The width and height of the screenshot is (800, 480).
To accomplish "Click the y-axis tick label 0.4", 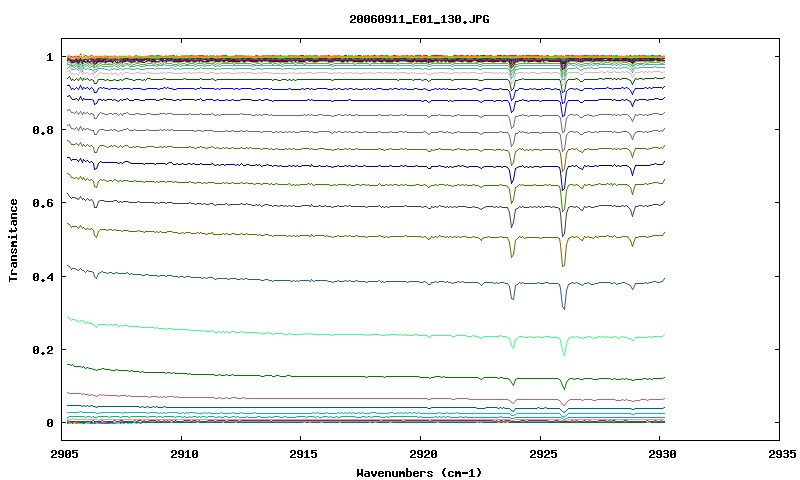I will point(43,276).
